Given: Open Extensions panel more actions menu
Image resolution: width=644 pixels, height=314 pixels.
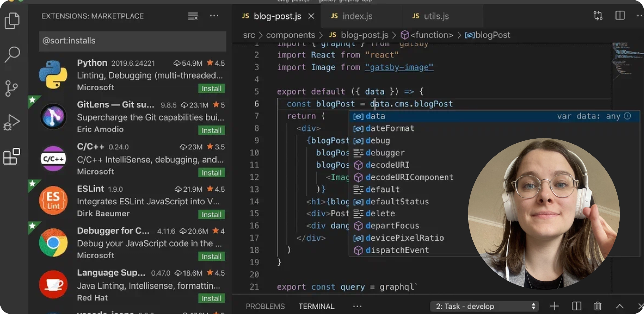Looking at the screenshot, I should click(x=214, y=16).
